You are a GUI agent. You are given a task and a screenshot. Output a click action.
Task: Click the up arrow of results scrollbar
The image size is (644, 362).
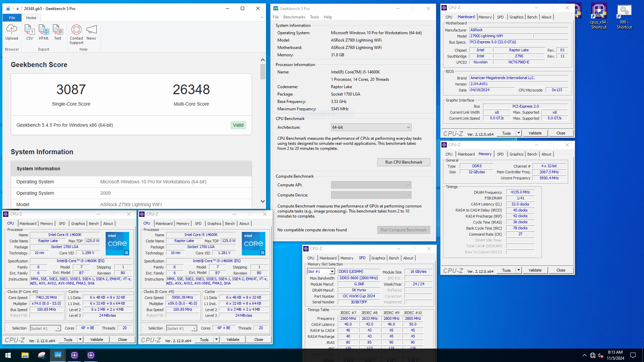click(263, 60)
